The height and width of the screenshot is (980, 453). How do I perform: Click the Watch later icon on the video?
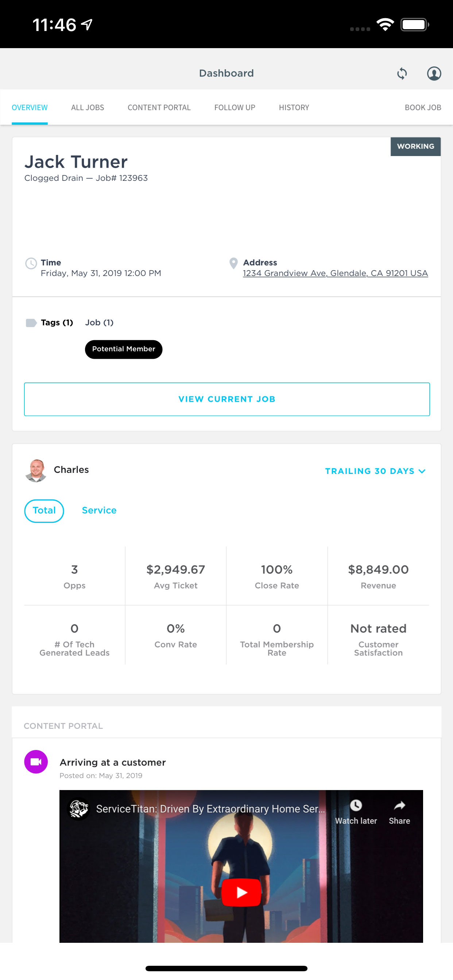point(356,805)
